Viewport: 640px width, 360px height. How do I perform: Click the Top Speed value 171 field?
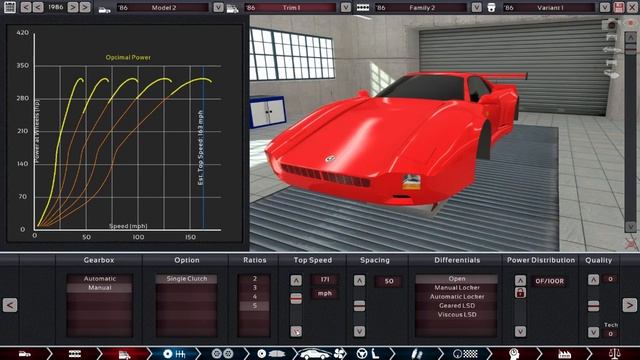click(x=325, y=280)
